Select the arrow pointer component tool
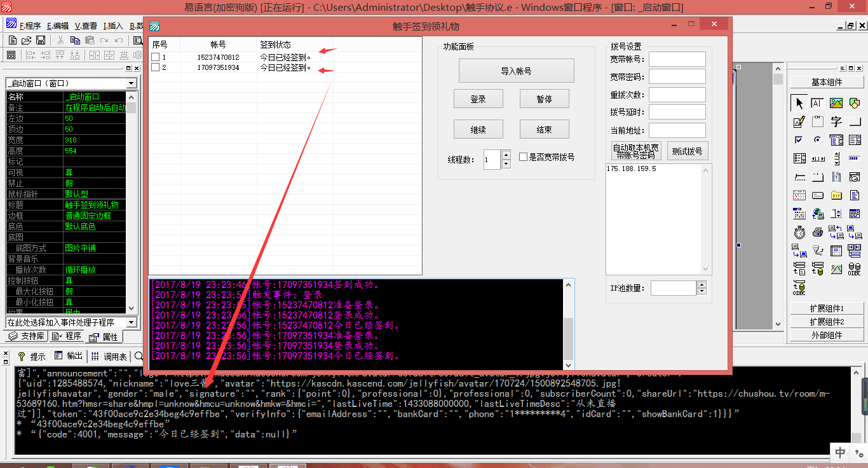The image size is (868, 468). click(799, 103)
